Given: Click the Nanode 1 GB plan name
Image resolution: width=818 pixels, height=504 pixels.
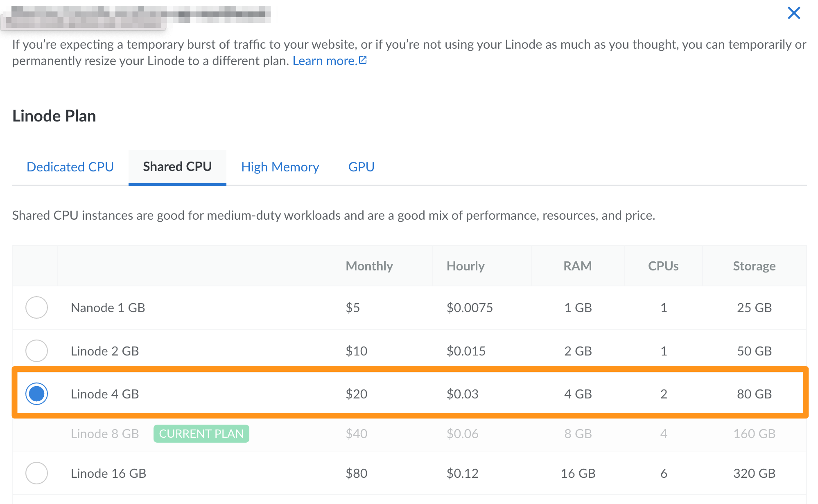Looking at the screenshot, I should pyautogui.click(x=108, y=308).
